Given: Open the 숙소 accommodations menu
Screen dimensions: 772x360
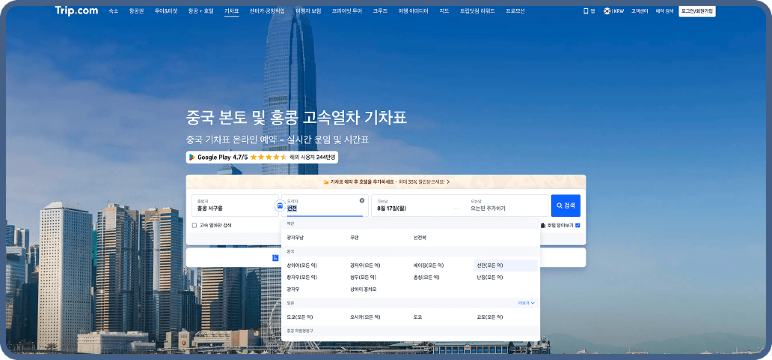Looking at the screenshot, I should point(113,11).
